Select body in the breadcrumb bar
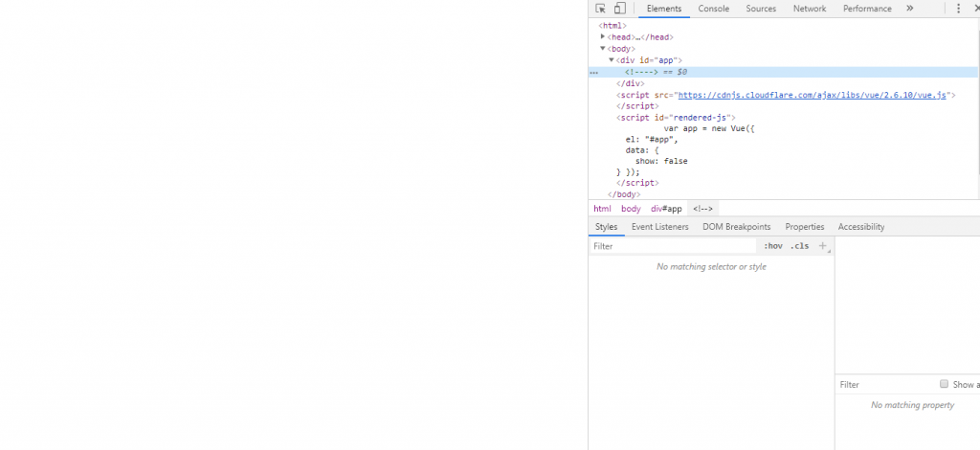Screen dimensions: 980x450 click(631, 209)
